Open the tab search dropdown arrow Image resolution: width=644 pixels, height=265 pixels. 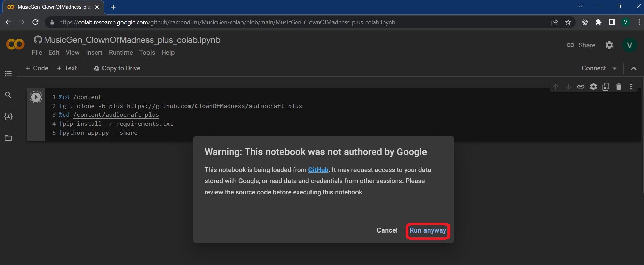[x=580, y=6]
